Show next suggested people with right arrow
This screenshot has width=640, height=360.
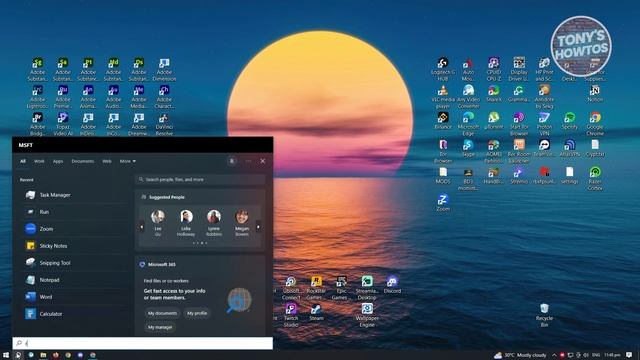[x=258, y=227]
